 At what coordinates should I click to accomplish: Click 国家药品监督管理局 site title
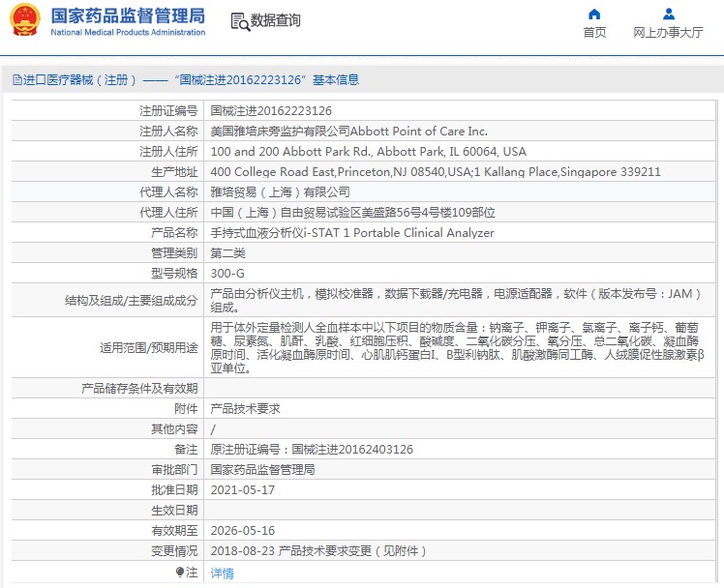[128, 15]
